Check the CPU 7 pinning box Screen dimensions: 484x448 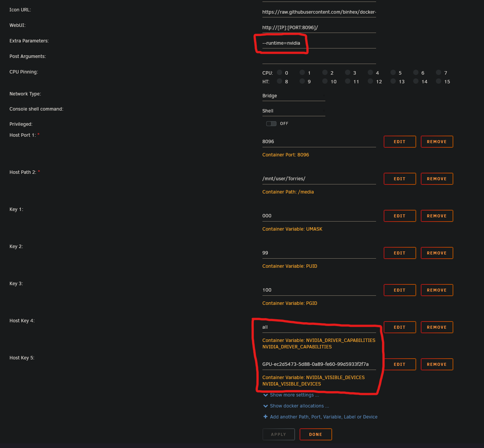tap(439, 72)
